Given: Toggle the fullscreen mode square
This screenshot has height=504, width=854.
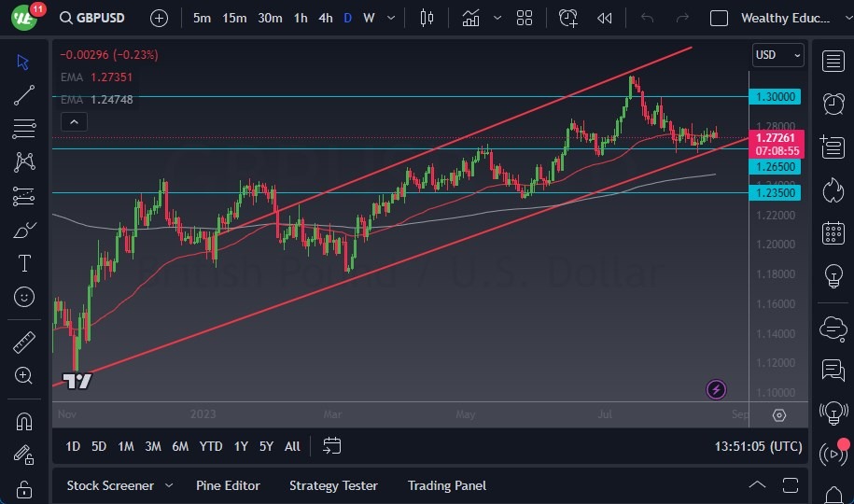Looking at the screenshot, I should tap(719, 18).
